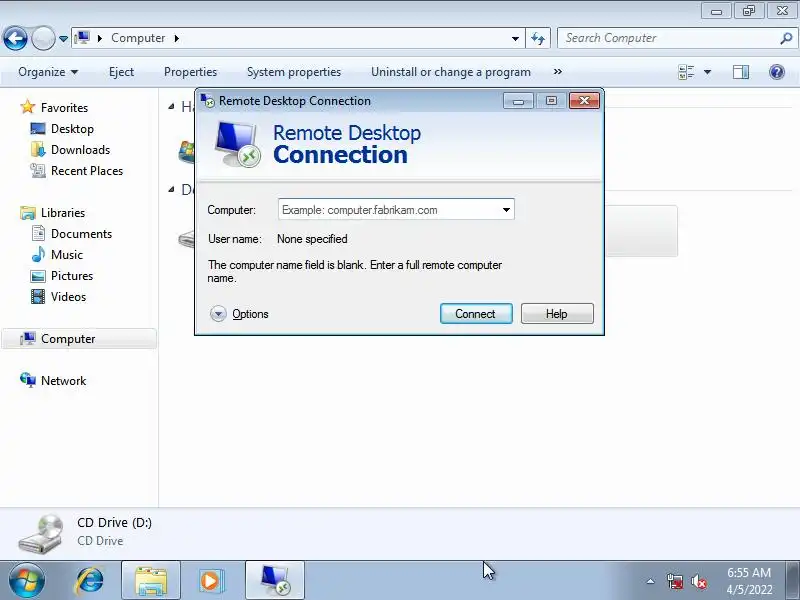
Task: Toggle the preview pane icon
Action: tap(741, 72)
